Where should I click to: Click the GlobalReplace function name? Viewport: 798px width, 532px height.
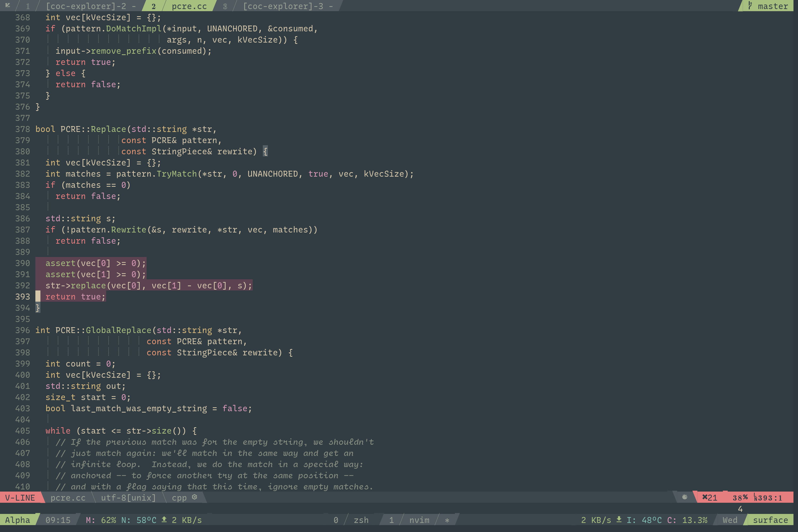pos(118,330)
